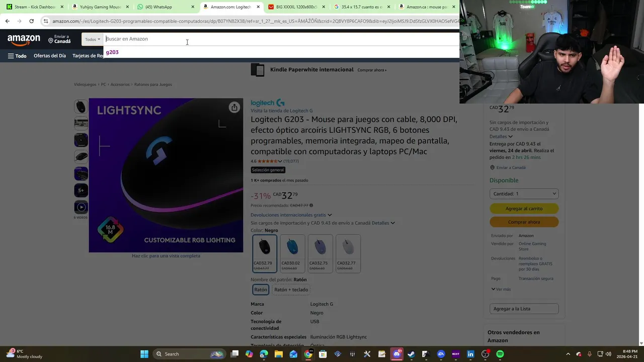This screenshot has width=644, height=362.
Task: Open Kindle Paperwhite Comprar ahora link
Action: pos(372,70)
